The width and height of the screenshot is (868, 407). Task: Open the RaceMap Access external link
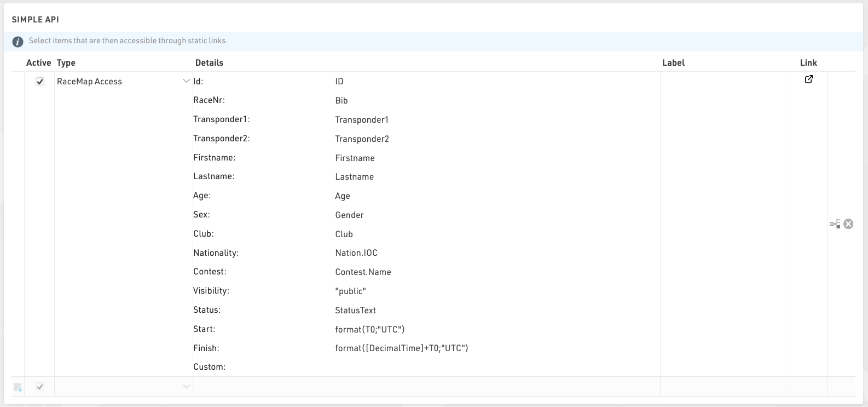pyautogui.click(x=808, y=79)
